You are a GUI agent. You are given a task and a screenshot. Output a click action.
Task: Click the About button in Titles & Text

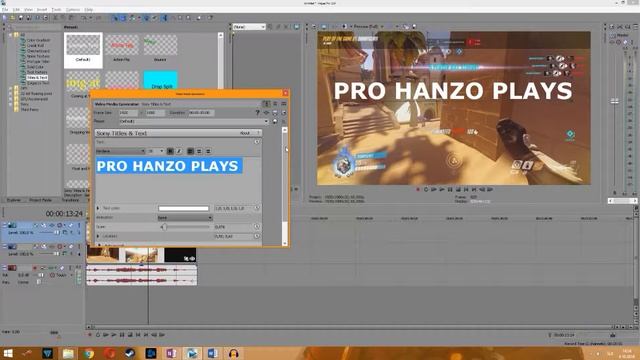click(x=244, y=133)
